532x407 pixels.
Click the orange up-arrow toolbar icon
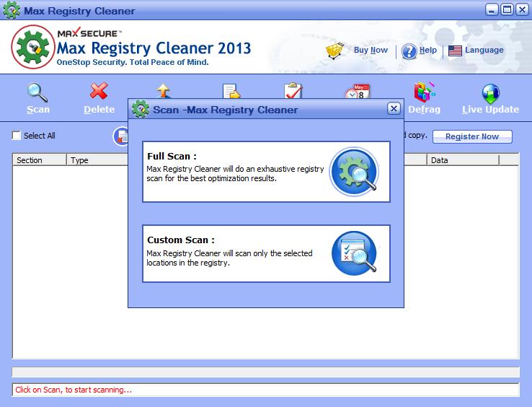pyautogui.click(x=164, y=91)
